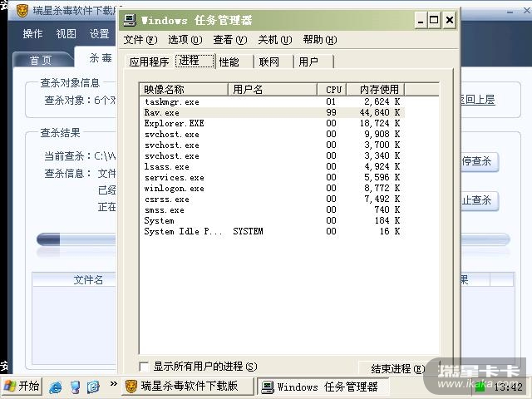The width and height of the screenshot is (532, 399).
Task: Switch to the 应用程序 tab
Action: click(150, 62)
